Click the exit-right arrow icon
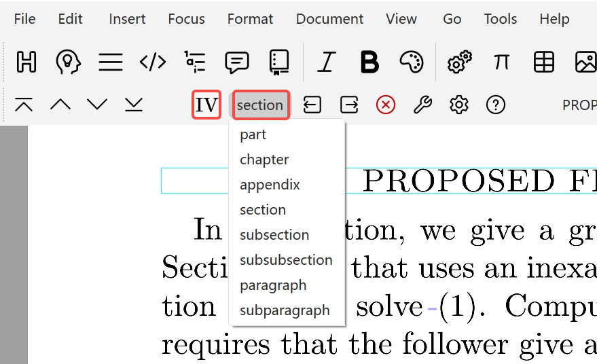 (349, 105)
